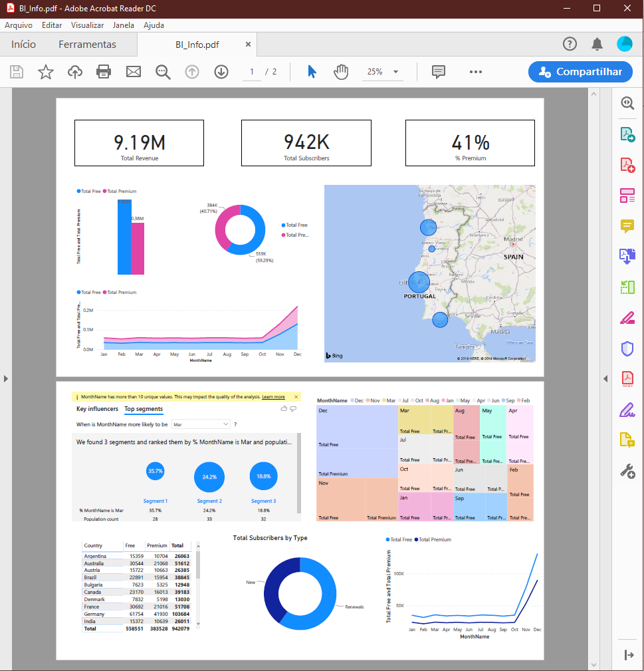644x671 pixels.
Task: Activate the arrow selection tool
Action: (312, 72)
